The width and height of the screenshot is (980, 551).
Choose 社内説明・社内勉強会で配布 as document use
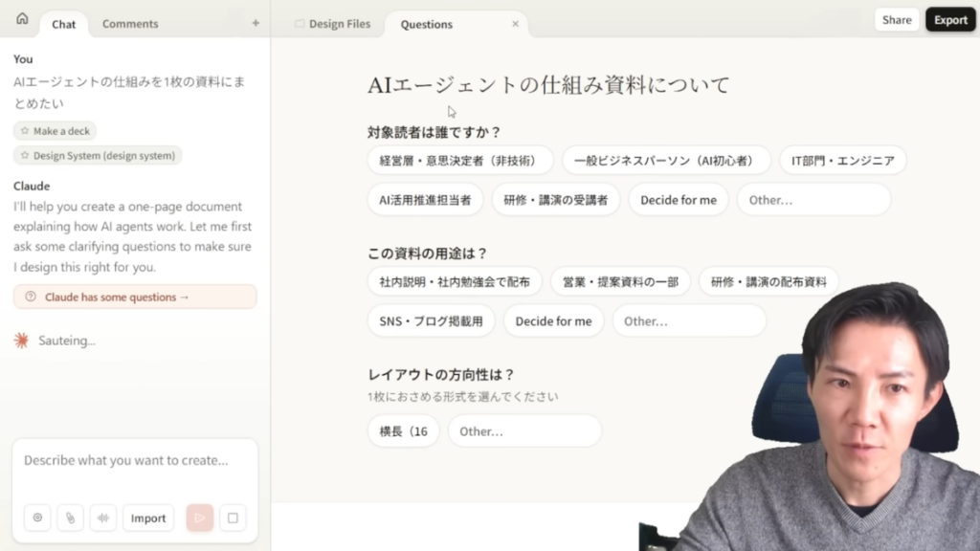tap(452, 280)
